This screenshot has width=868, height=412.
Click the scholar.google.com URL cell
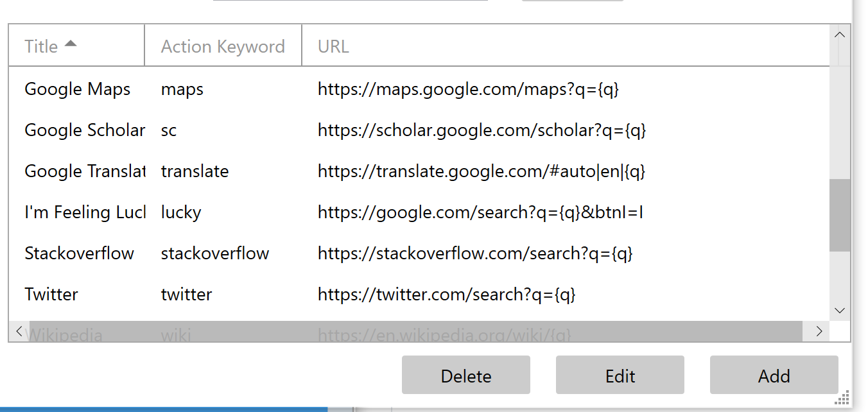[x=482, y=130]
